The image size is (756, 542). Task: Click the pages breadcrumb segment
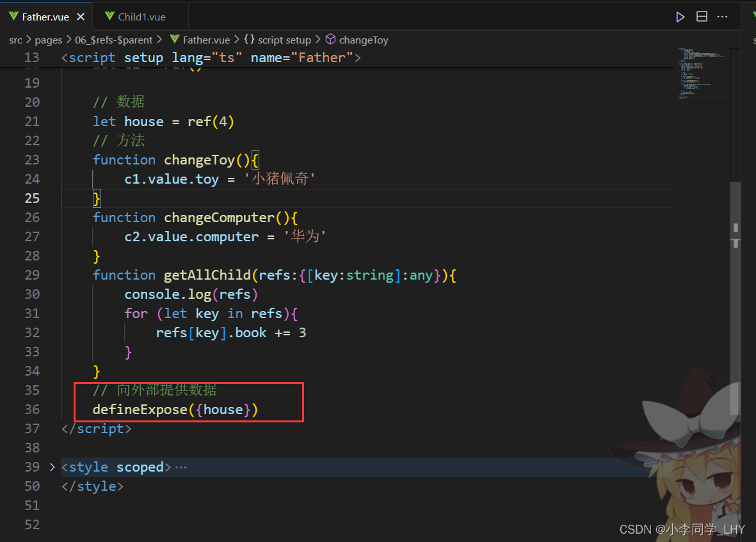49,40
